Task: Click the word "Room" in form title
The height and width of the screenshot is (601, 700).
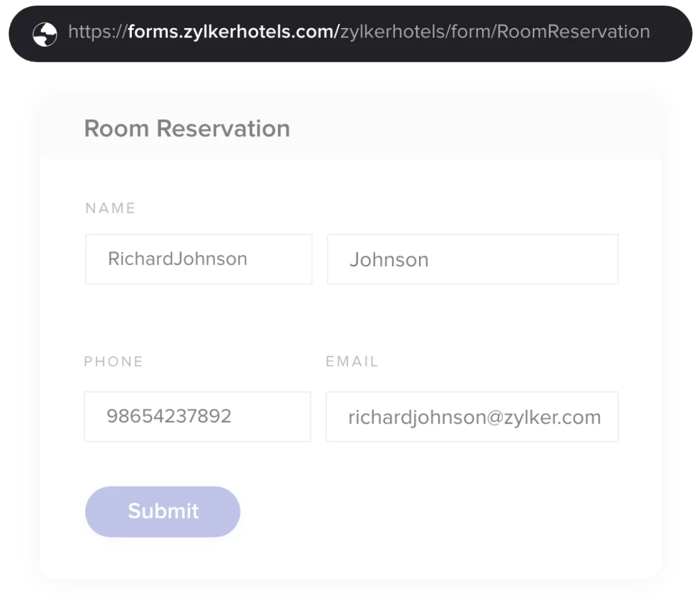Action: [x=117, y=129]
